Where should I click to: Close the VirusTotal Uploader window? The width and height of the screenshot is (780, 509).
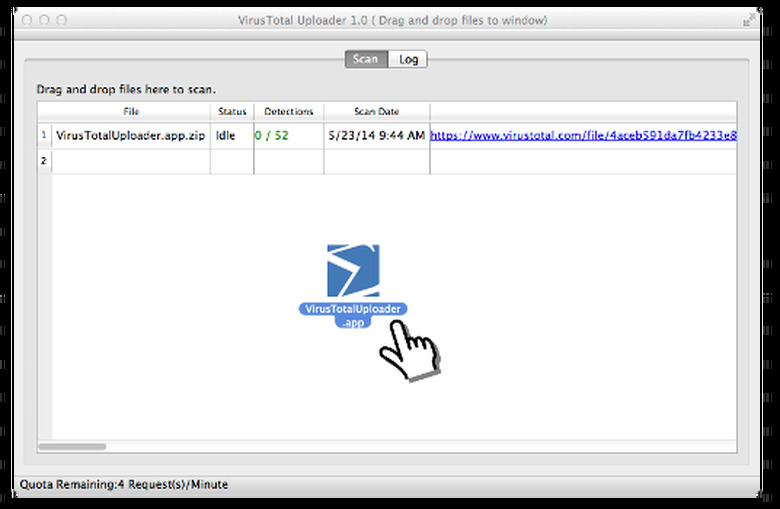point(27,20)
